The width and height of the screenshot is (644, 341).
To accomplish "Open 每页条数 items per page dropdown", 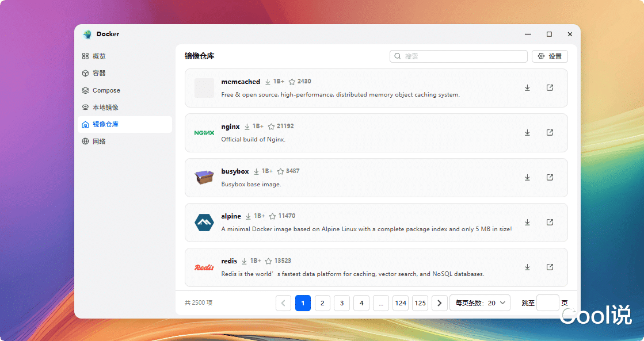I will click(480, 303).
